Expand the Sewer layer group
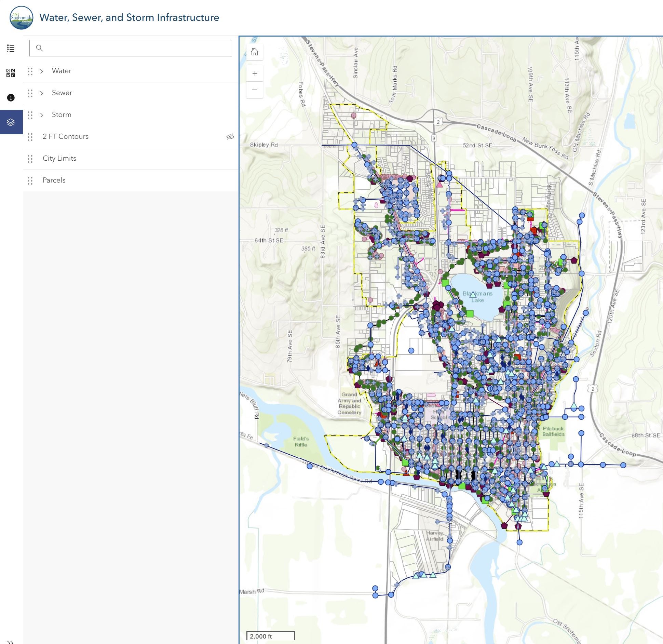 [42, 93]
